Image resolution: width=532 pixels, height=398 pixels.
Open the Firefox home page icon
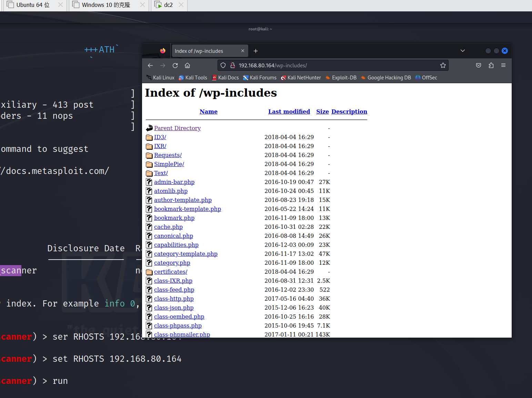click(x=188, y=66)
